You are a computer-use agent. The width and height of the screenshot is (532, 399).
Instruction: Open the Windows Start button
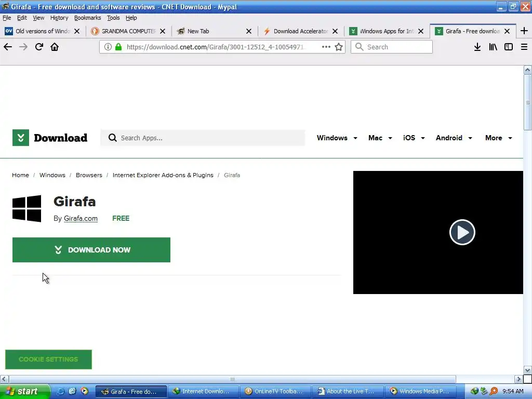tap(25, 391)
